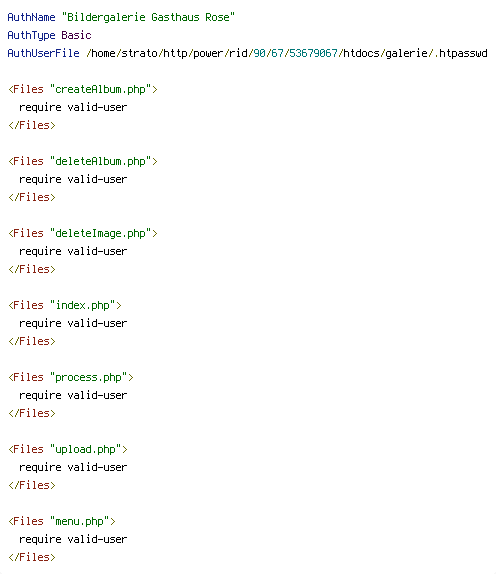
Task: Click the closing Files tag after menu.php
Action: point(32,557)
